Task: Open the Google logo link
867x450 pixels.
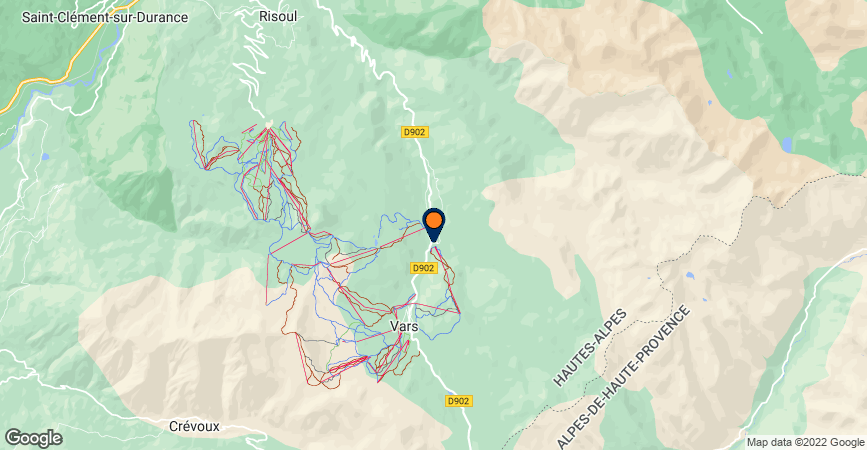Action: point(34,438)
